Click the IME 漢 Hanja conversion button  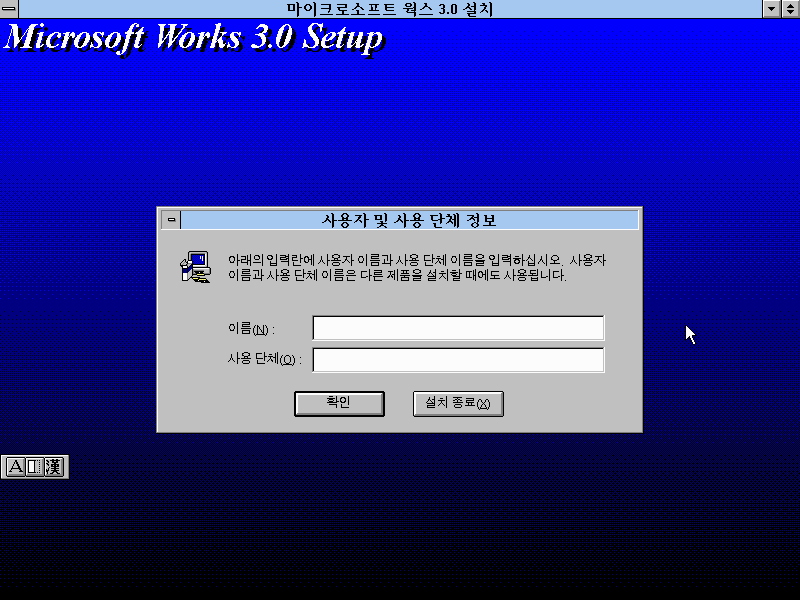point(53,466)
